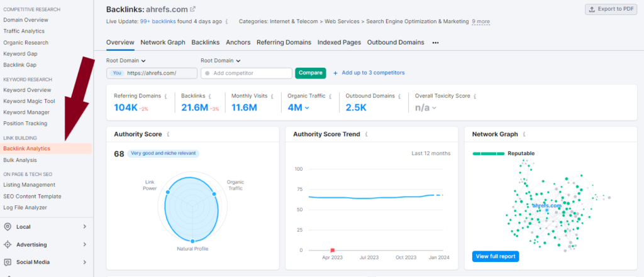
Task: Select Backlink Analytics in sidebar
Action: 46,149
